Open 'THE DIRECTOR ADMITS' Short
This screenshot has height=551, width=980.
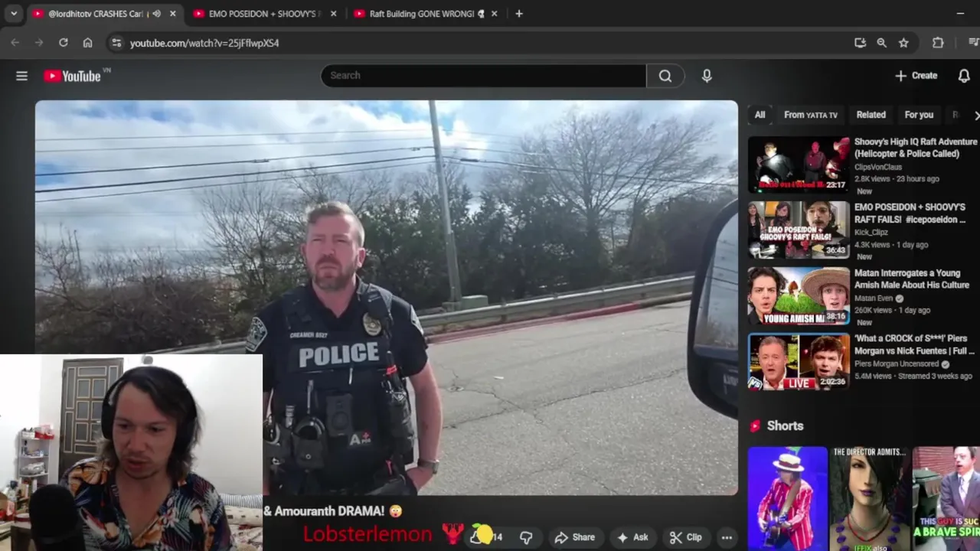(869, 499)
